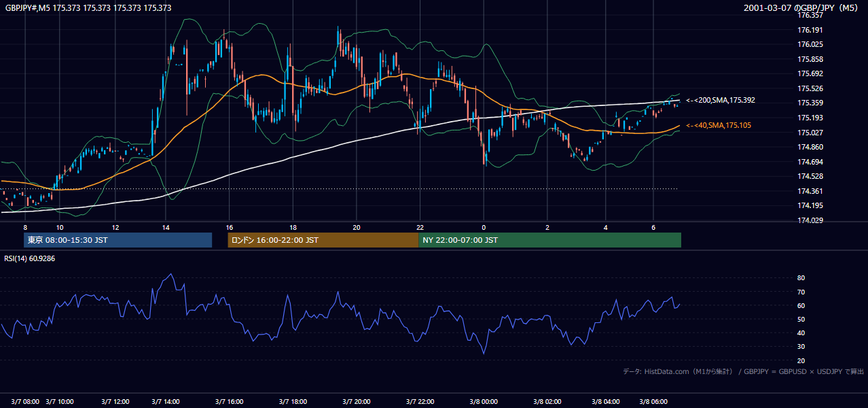Click price axis value 175.526
The width and height of the screenshot is (868, 408).
click(810, 88)
